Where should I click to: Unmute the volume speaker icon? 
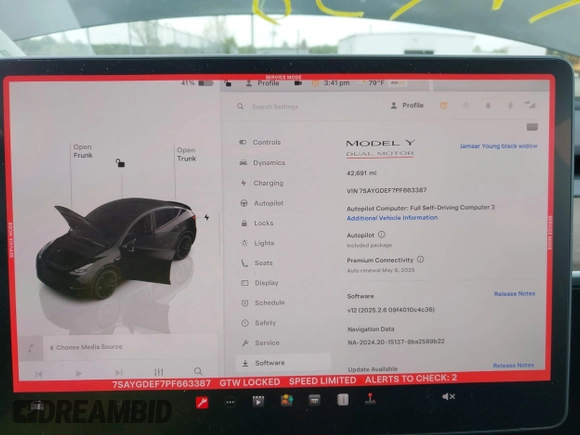click(448, 397)
